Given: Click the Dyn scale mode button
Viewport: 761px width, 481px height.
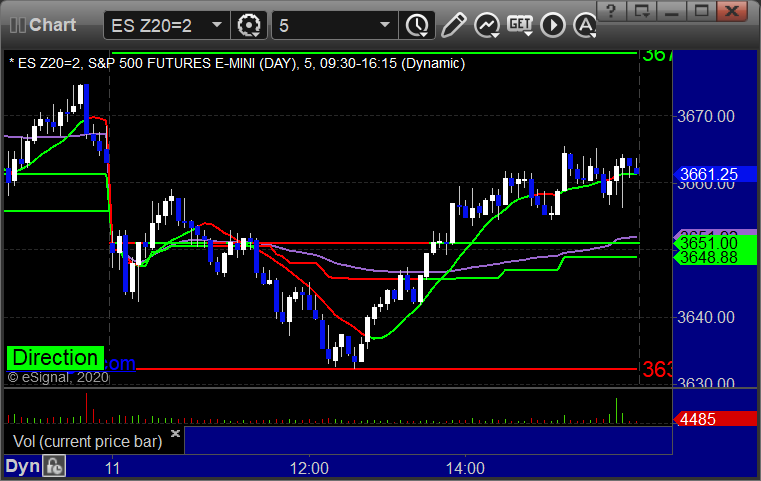Looking at the screenshot, I should click(x=22, y=466).
